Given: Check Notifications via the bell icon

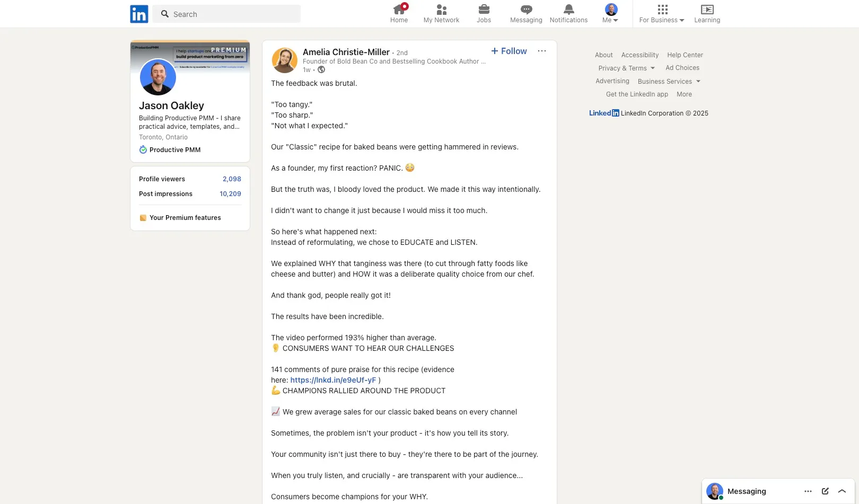Looking at the screenshot, I should tap(568, 10).
